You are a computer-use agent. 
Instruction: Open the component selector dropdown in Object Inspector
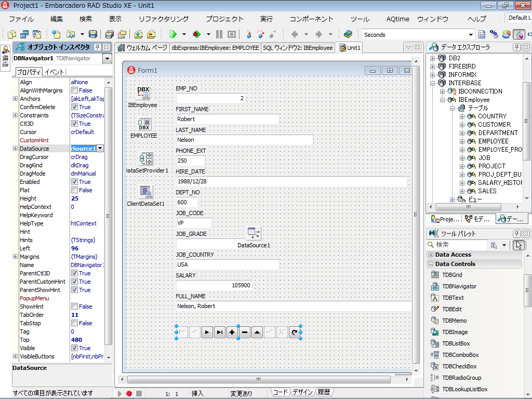point(107,59)
